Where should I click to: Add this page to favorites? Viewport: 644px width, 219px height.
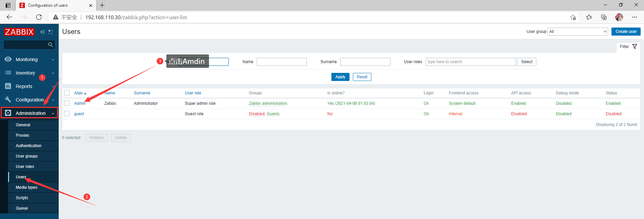tap(573, 17)
